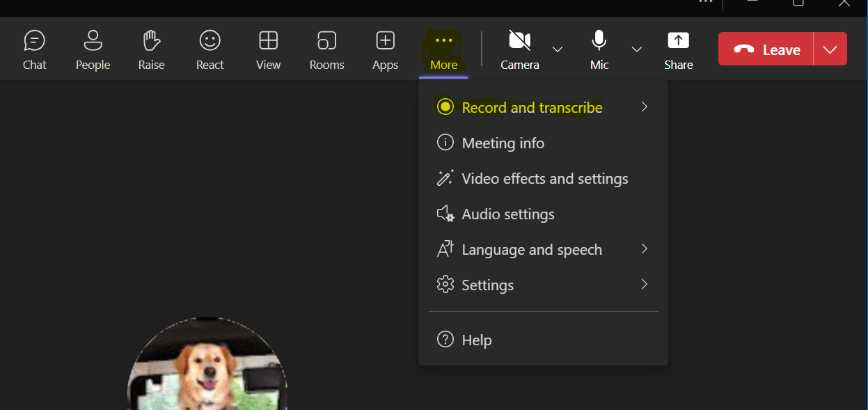This screenshot has height=410, width=868.
Task: Close the More options menu
Action: coord(443,50)
